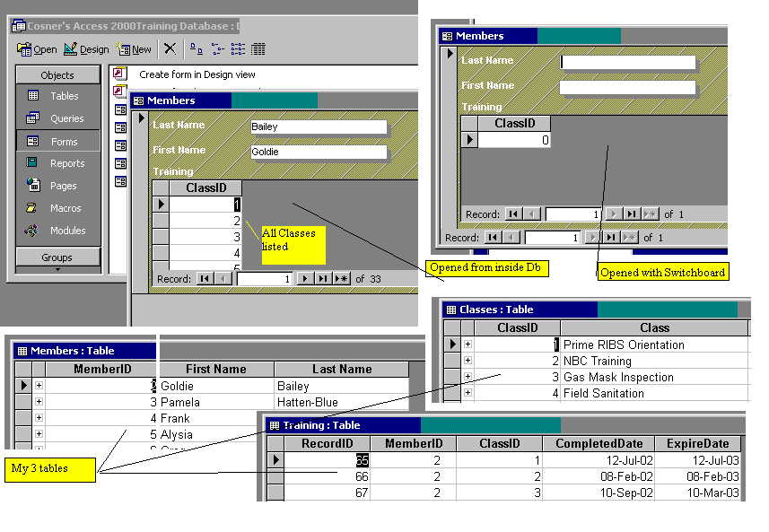Viewport: 769px width, 532px height.
Task: Switch to Large Icons view
Action: coord(197,48)
